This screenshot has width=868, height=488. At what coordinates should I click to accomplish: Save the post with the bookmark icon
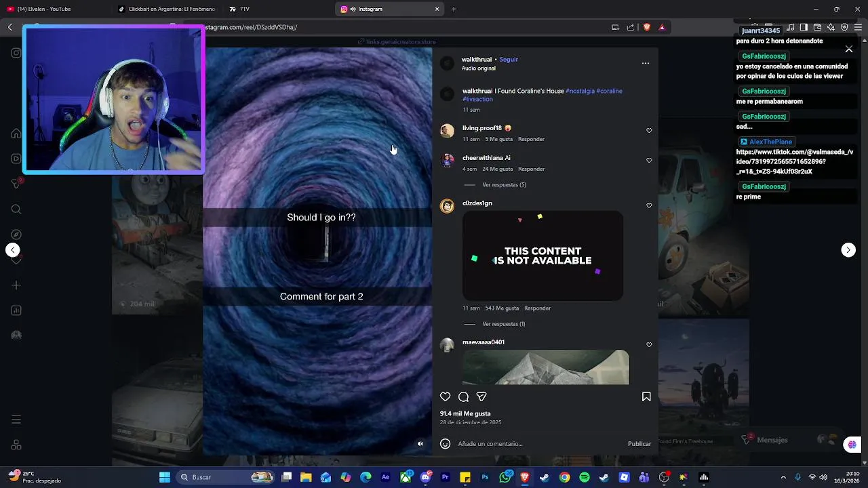(646, 397)
